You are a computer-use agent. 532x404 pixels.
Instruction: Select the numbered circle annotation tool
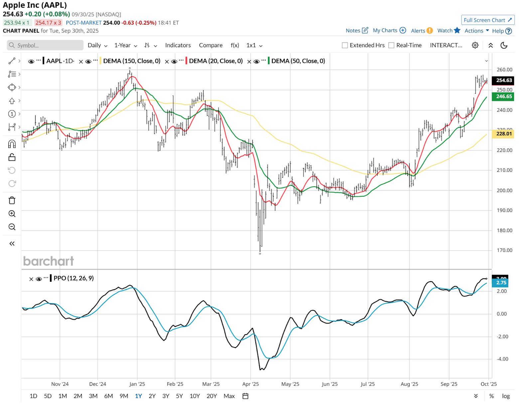click(12, 114)
